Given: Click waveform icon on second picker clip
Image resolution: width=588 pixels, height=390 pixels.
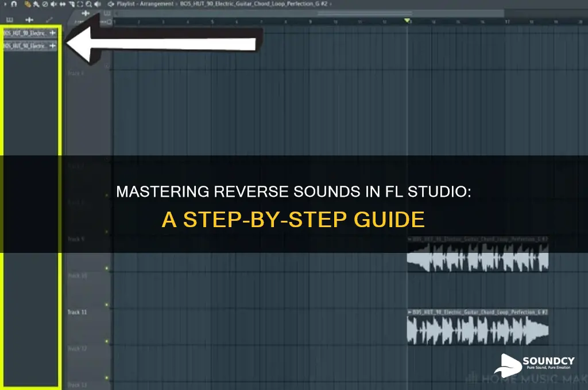Looking at the screenshot, I should coord(52,46).
